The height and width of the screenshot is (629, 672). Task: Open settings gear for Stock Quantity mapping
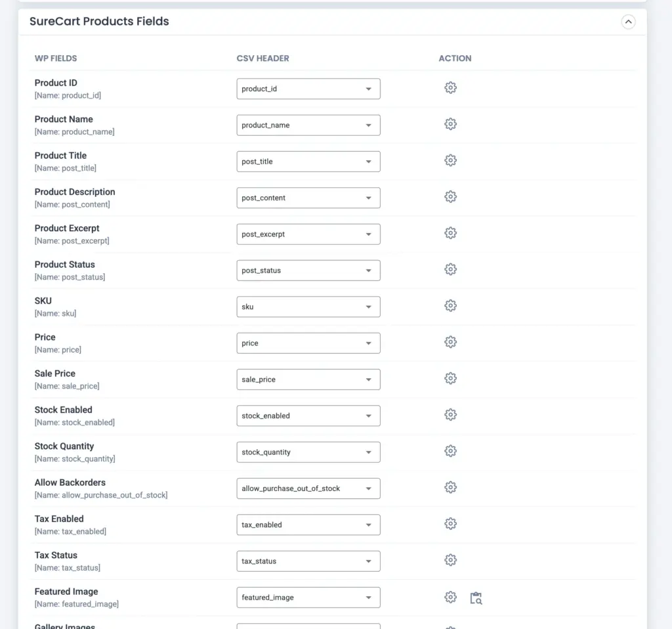coord(450,451)
